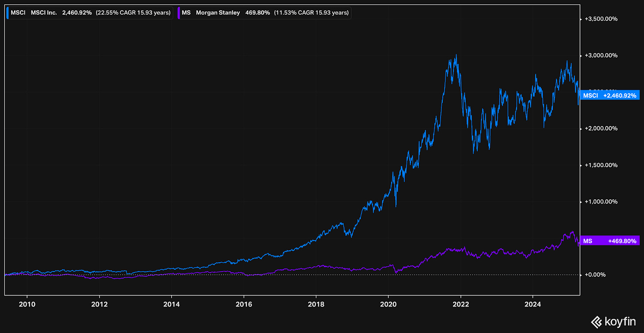Viewport: 644px width, 333px height.
Task: Click the 2012 year label
Action: [99, 303]
